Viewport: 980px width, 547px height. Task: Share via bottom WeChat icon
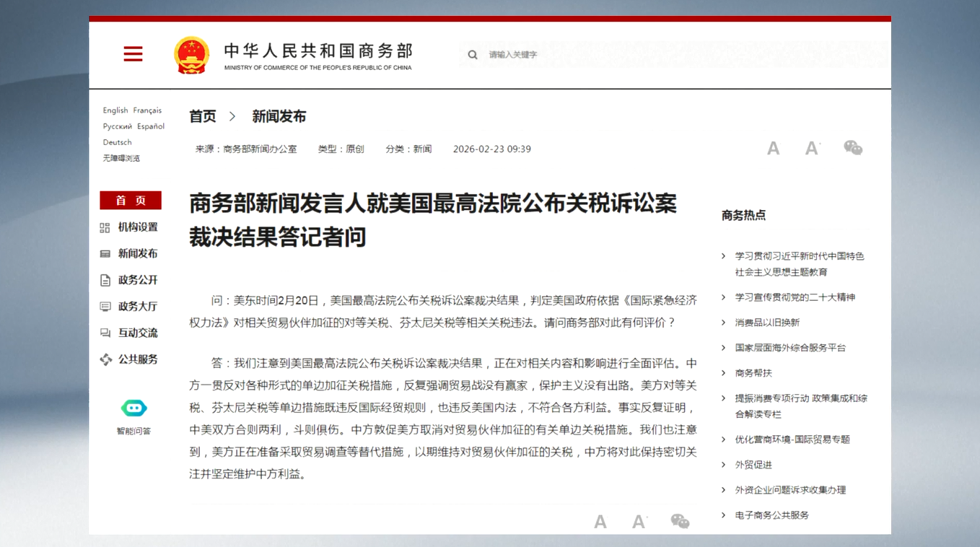680,521
